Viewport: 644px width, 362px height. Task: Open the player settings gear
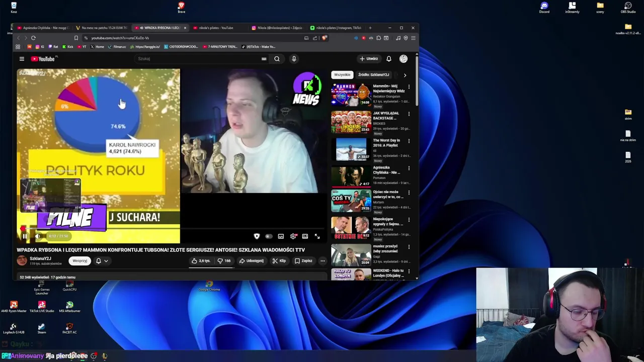pyautogui.click(x=293, y=236)
